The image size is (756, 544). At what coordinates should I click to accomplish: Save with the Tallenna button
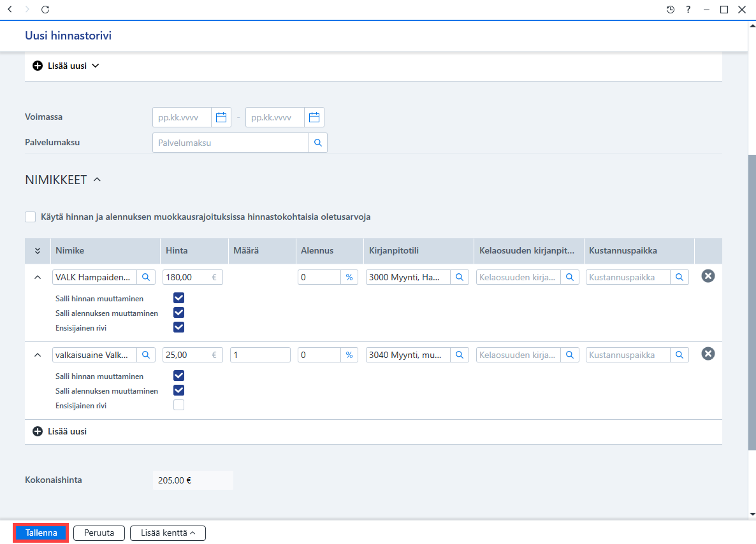[41, 533]
